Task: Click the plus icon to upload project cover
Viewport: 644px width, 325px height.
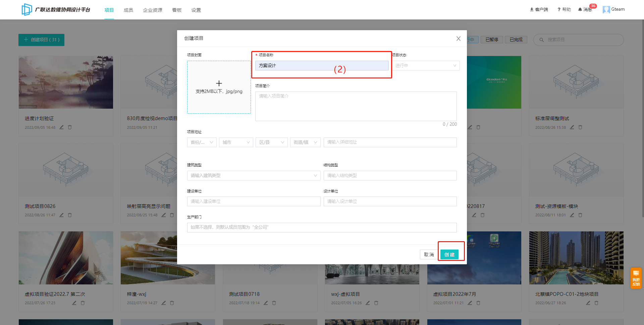Action: pos(219,83)
